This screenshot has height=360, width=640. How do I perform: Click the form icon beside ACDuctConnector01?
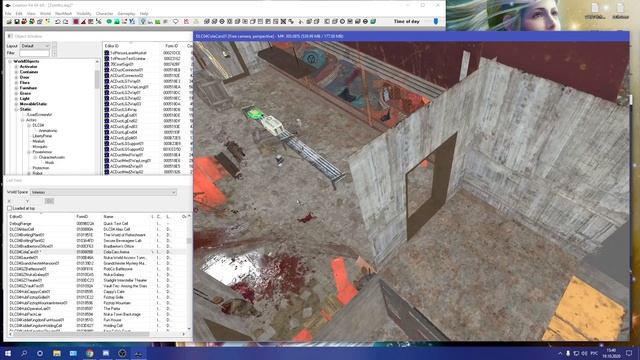click(107, 70)
